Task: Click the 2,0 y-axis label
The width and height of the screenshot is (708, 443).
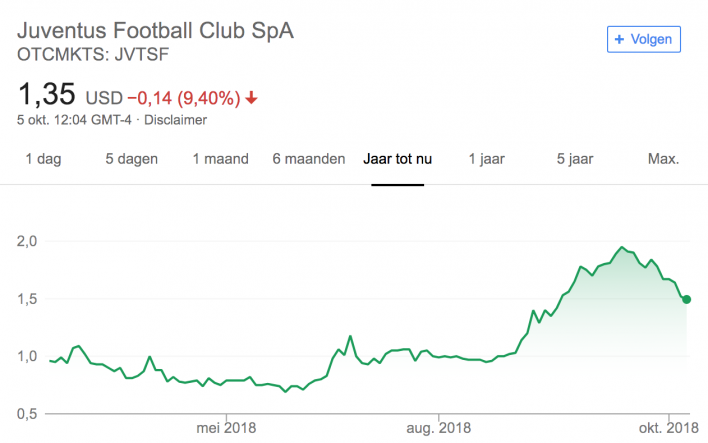Action: point(28,241)
